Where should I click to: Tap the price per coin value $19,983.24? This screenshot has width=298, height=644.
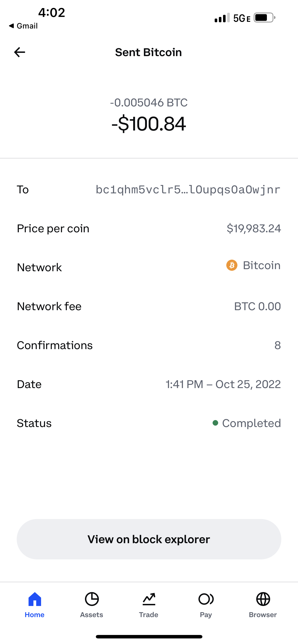click(254, 229)
